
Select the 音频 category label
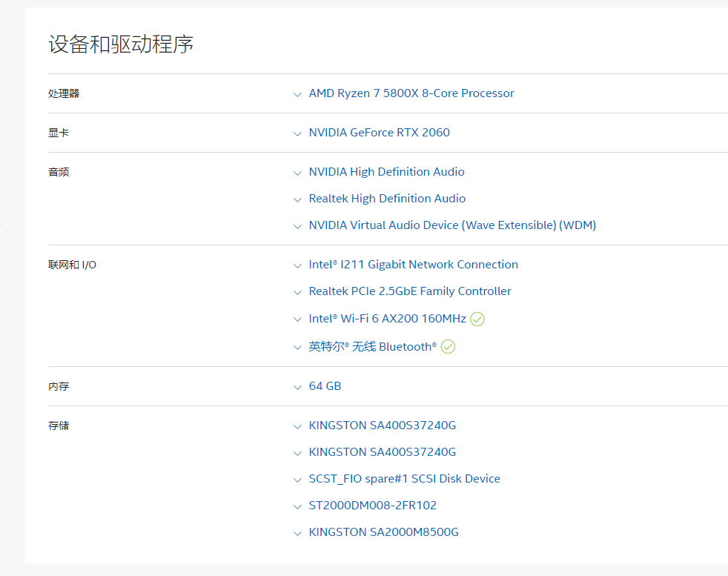pos(59,172)
